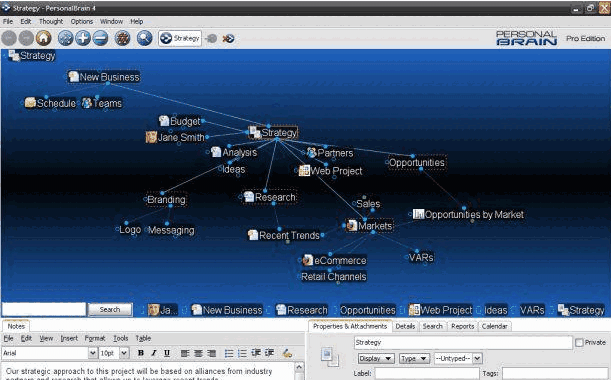Screen dimensions: 611x380
Task: Toggle the Private checkbox
Action: pyautogui.click(x=579, y=343)
